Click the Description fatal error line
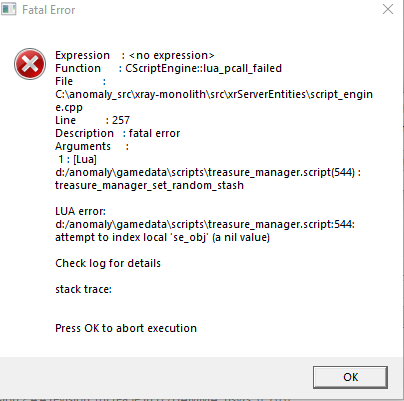This screenshot has width=404, height=401. [x=117, y=133]
